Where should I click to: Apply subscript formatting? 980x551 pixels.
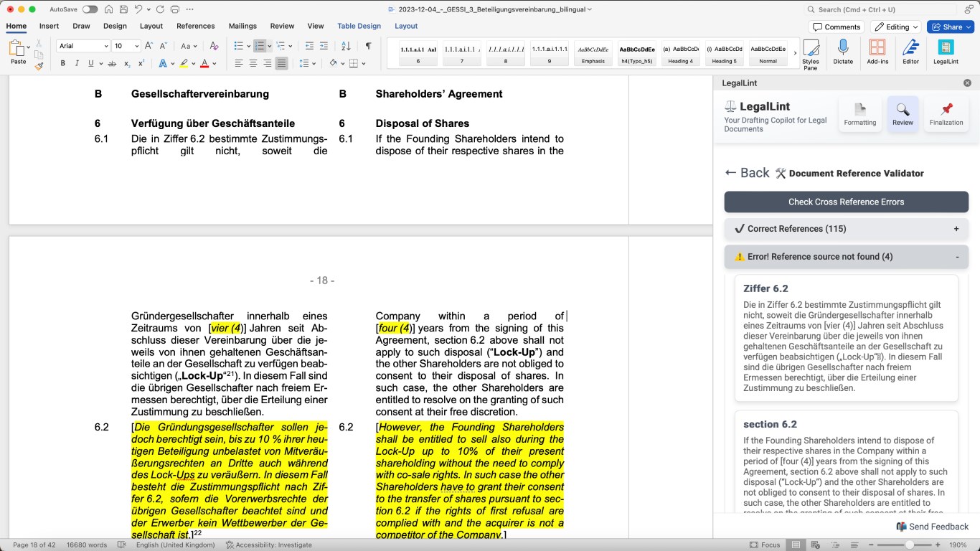(x=127, y=63)
